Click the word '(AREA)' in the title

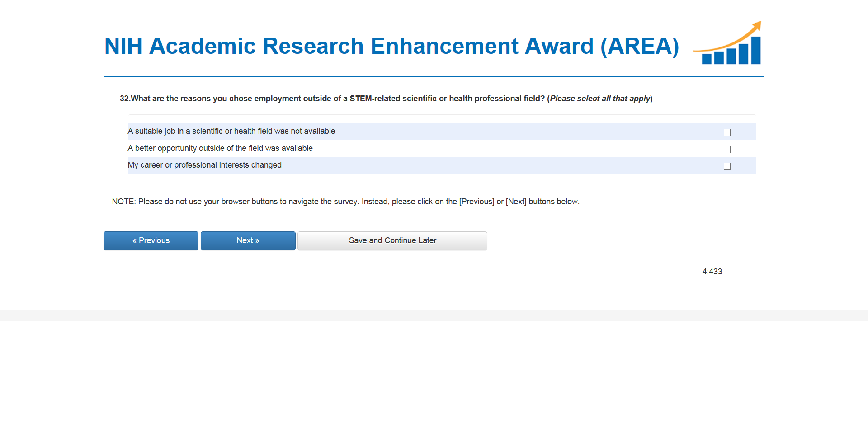pyautogui.click(x=640, y=46)
